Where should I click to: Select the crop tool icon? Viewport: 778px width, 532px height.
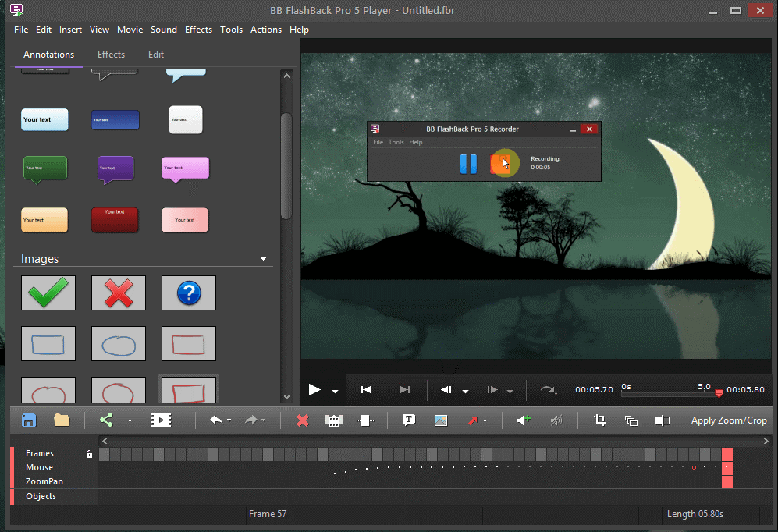[x=599, y=420]
